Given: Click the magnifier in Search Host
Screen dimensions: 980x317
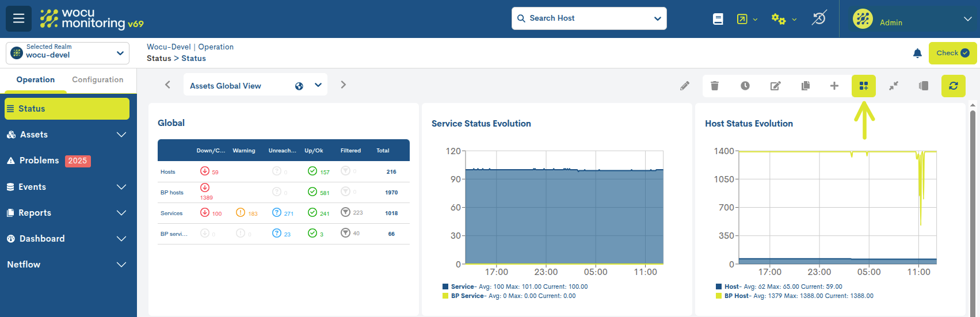Looking at the screenshot, I should 521,18.
